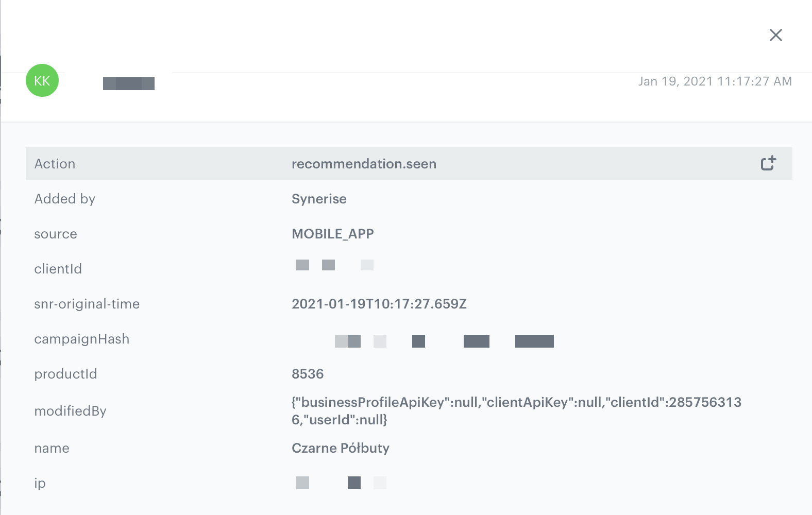Click the snr-original-time parameter label
The height and width of the screenshot is (515, 812).
87,304
